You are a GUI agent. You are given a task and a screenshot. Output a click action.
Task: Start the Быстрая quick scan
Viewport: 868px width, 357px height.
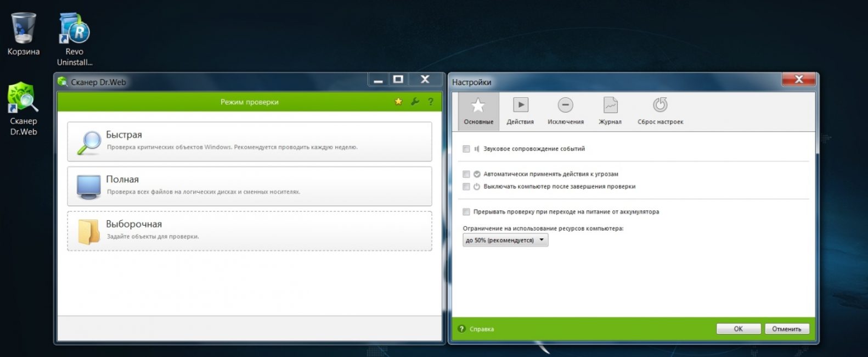click(250, 142)
